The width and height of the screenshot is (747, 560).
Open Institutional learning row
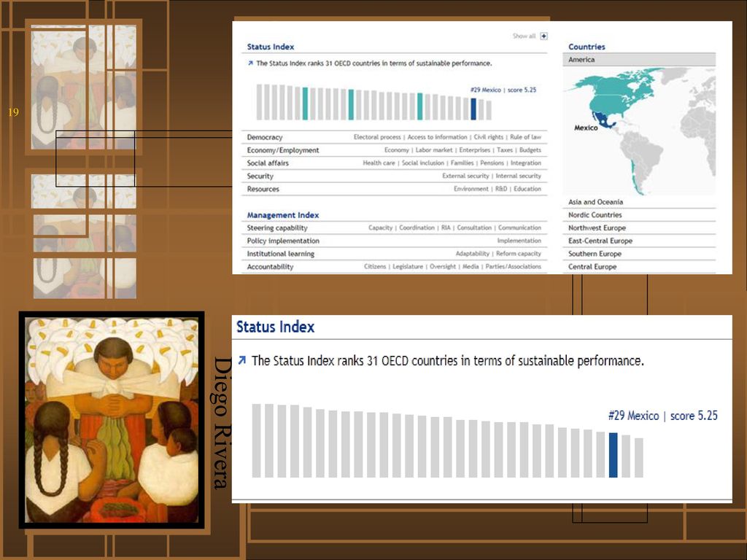394,254
